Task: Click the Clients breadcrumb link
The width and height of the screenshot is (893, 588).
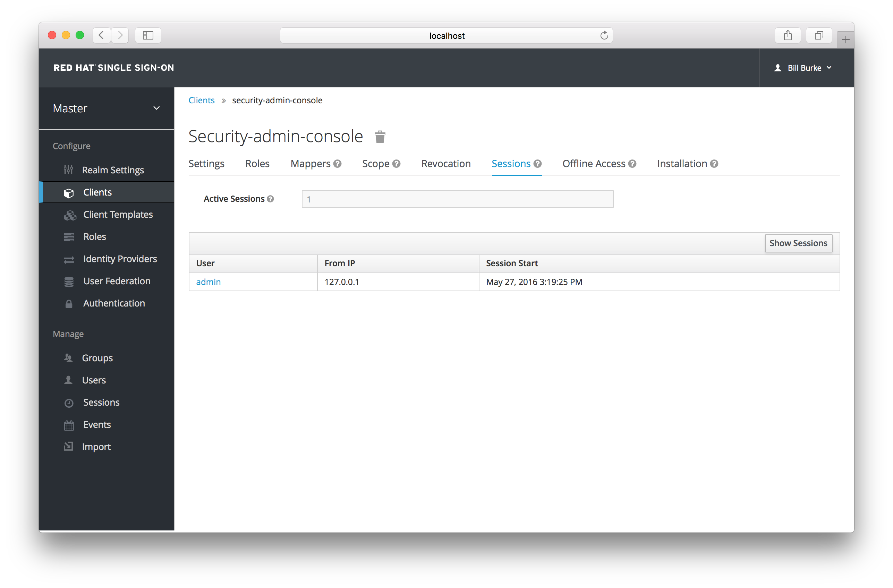Action: [201, 100]
